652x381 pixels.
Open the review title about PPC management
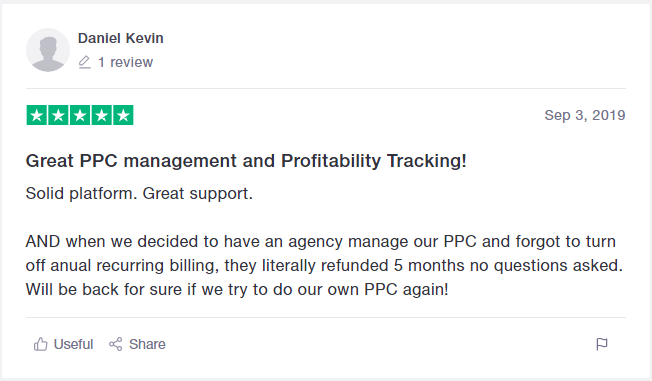point(246,161)
